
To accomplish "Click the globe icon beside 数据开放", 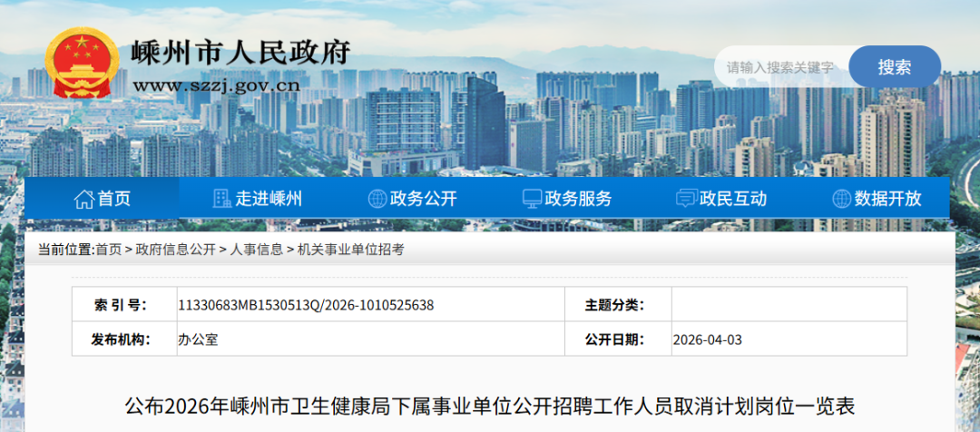I will [841, 199].
